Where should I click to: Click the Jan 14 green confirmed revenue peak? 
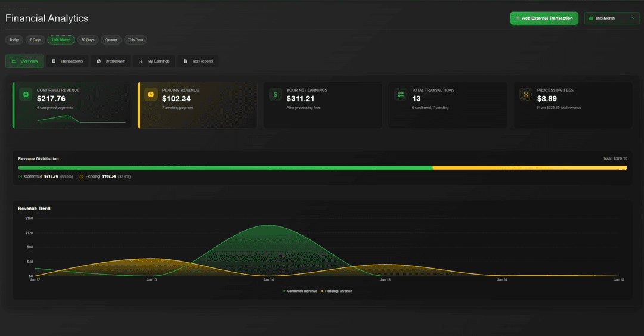coord(268,225)
